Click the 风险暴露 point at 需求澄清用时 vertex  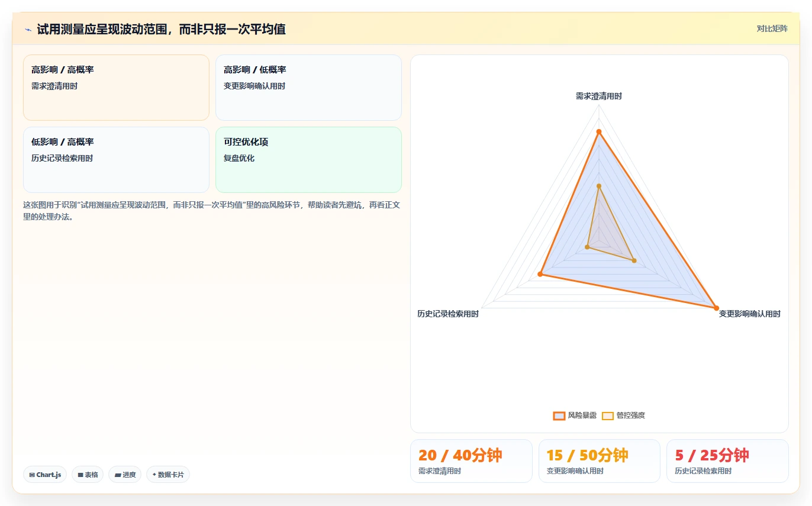click(599, 131)
